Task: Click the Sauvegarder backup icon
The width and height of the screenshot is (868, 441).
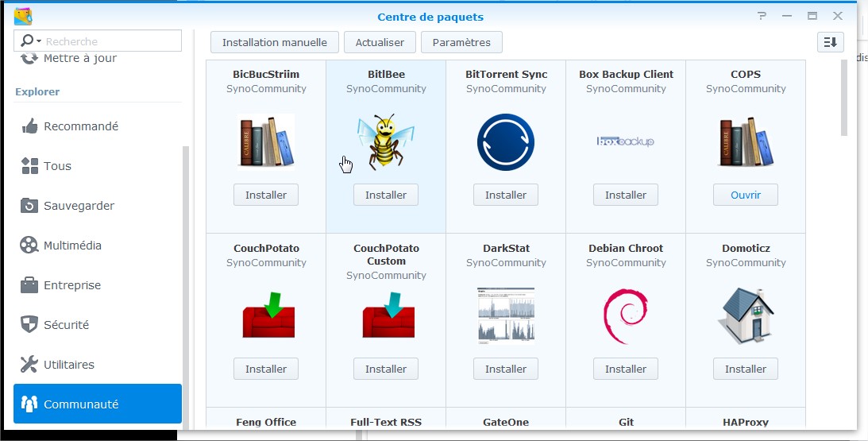Action: pyautogui.click(x=29, y=206)
